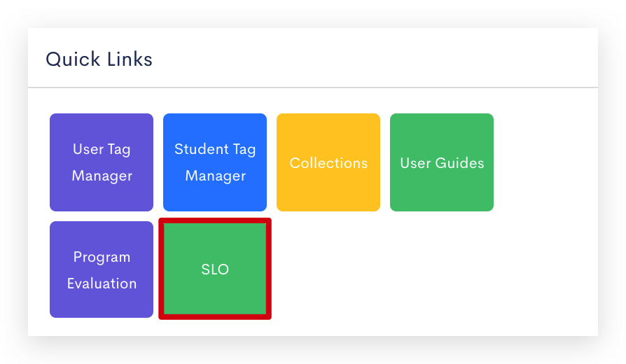Screen dimensions: 626x364
Task: Click the word 'User Tag' on purple tile
Action: pyautogui.click(x=102, y=149)
